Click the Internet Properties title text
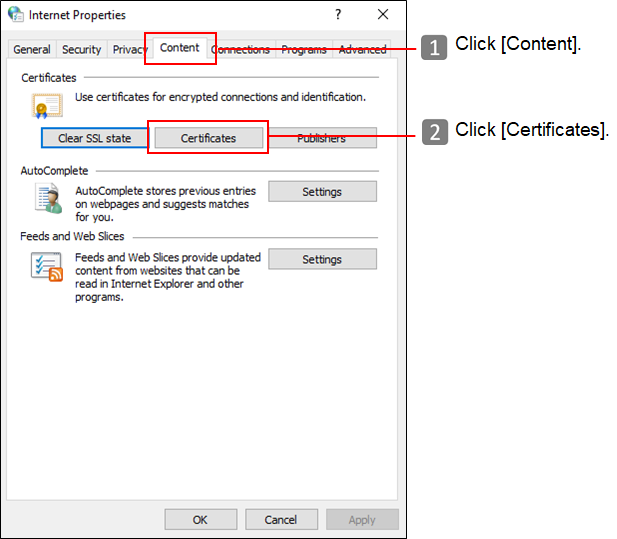This screenshot has width=617, height=539. coord(77,15)
